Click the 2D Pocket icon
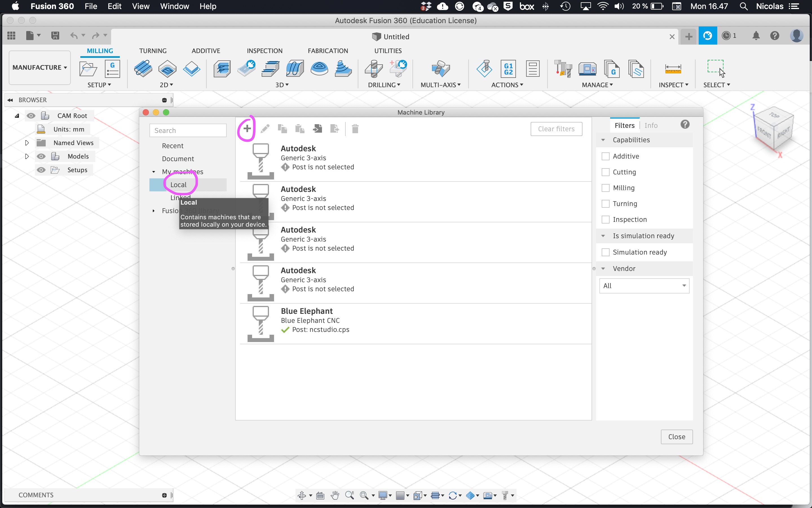The width and height of the screenshot is (812, 508). coord(167,69)
